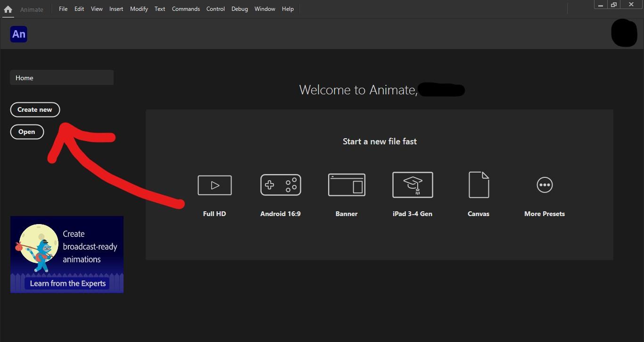Click the Create new button

point(35,109)
